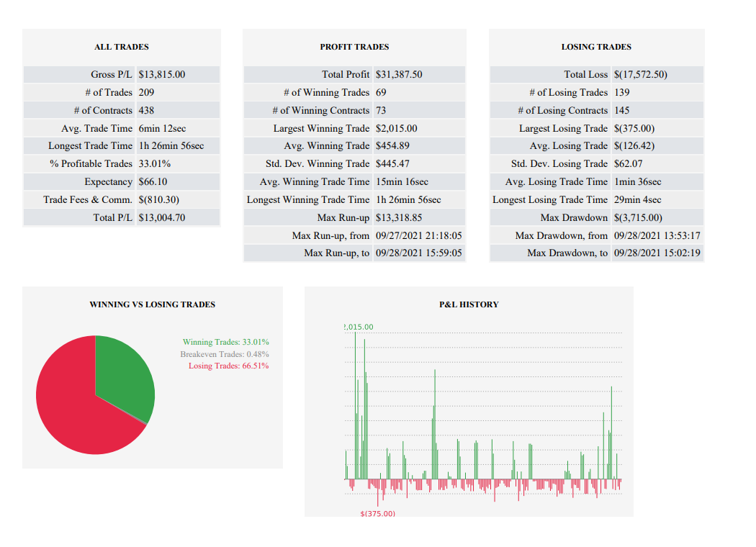Screen dimensions: 756x547
Task: Click the $(375.00) low label on chart
Action: [x=377, y=513]
